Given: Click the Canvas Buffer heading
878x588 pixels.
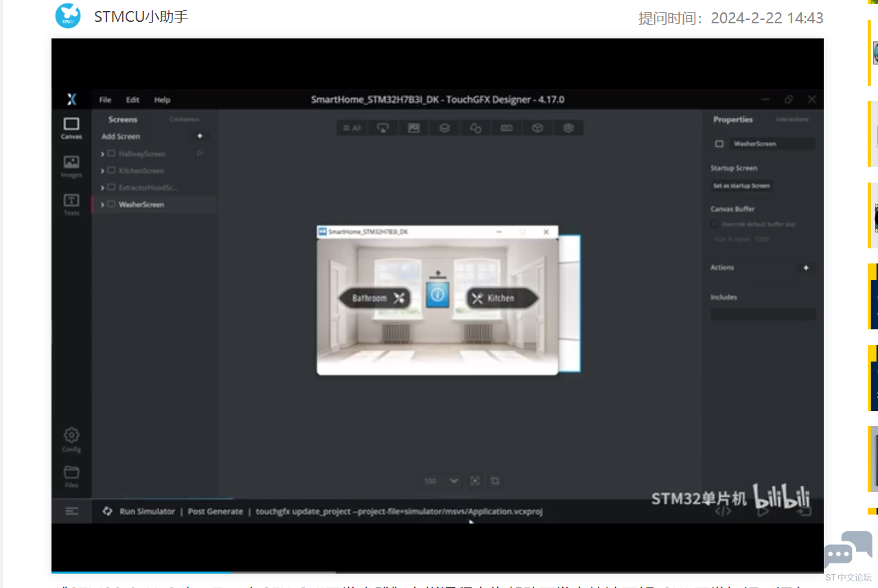Looking at the screenshot, I should 732,209.
